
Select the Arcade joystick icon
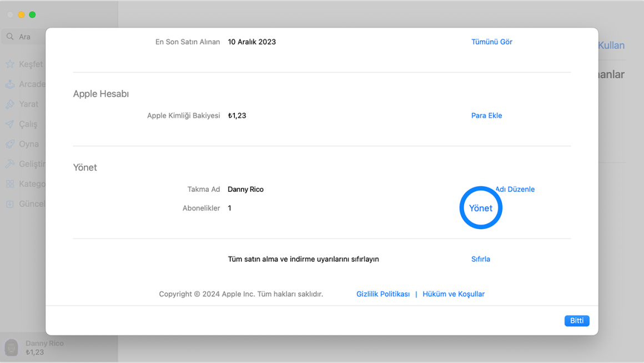click(10, 84)
